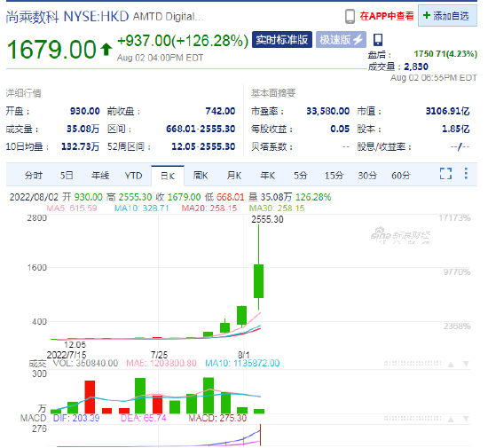Click the down triangle beside MACD panel
Image resolution: width=488 pixels, height=448 pixels.
[x=466, y=419]
